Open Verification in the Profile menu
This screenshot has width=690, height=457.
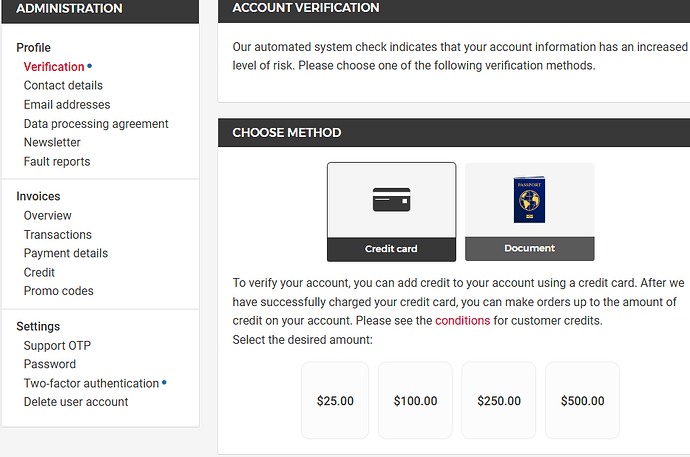(54, 67)
